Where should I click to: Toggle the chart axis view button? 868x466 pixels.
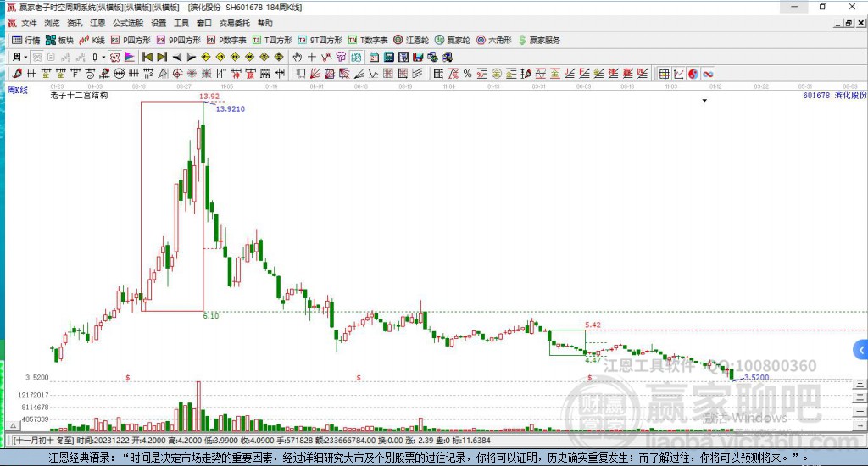pyautogui.click(x=679, y=74)
